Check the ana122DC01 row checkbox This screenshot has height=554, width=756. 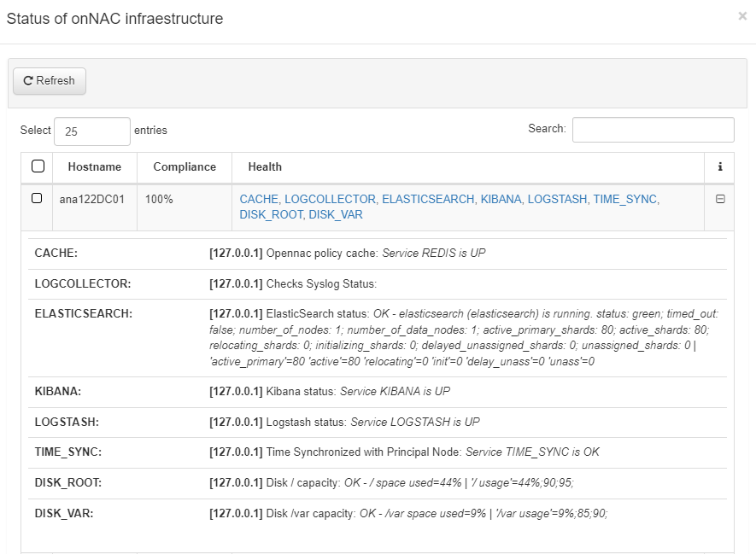pyautogui.click(x=37, y=199)
